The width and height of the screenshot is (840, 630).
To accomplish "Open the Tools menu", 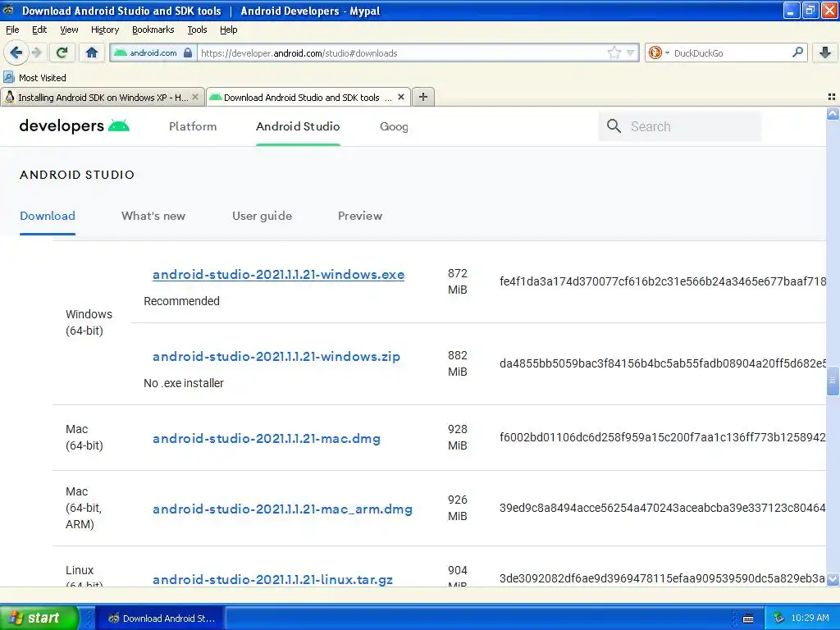I will point(197,30).
